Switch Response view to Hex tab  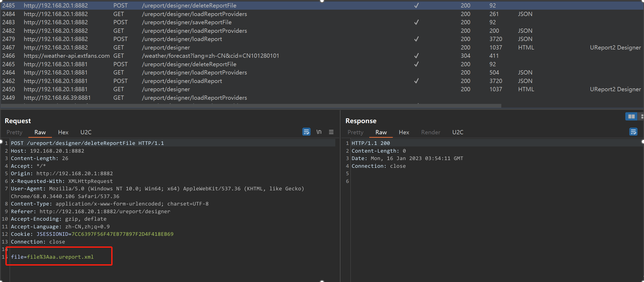404,132
